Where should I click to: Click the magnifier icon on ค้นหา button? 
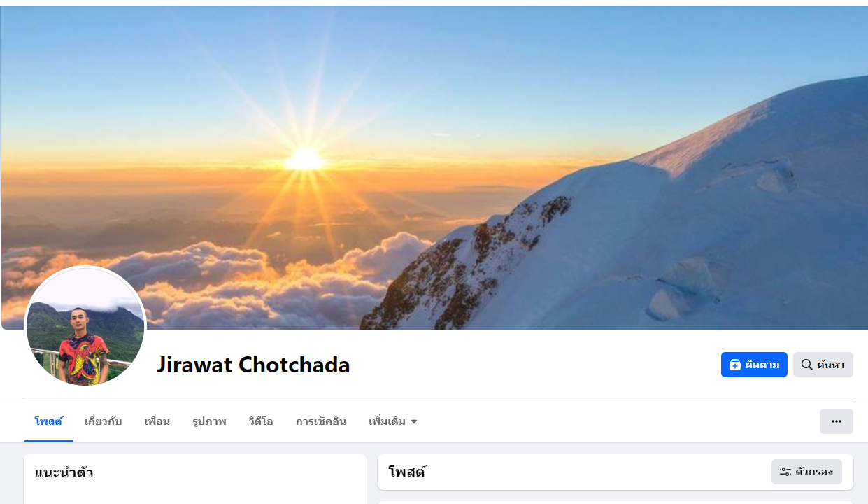[806, 365]
